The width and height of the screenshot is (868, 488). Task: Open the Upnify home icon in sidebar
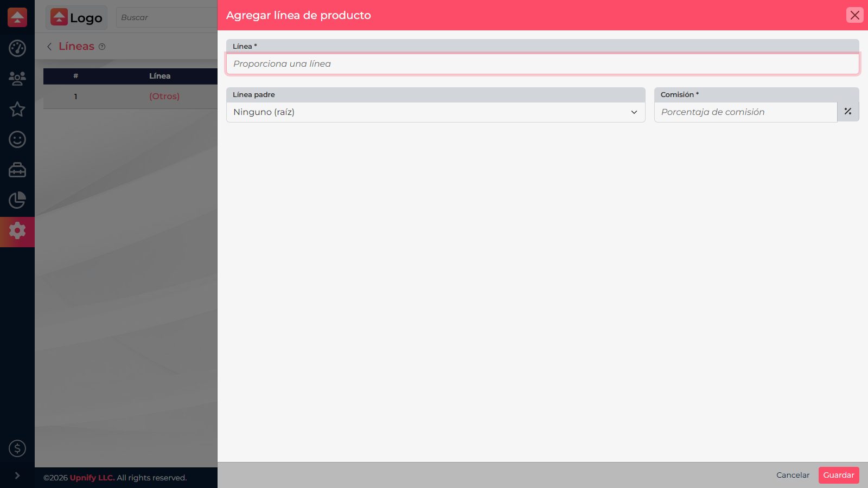(x=17, y=17)
